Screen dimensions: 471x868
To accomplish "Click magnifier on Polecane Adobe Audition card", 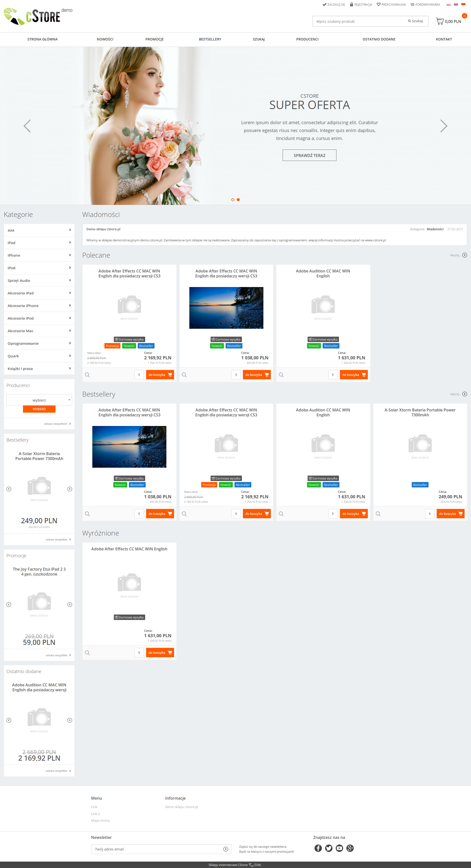I will point(281,375).
